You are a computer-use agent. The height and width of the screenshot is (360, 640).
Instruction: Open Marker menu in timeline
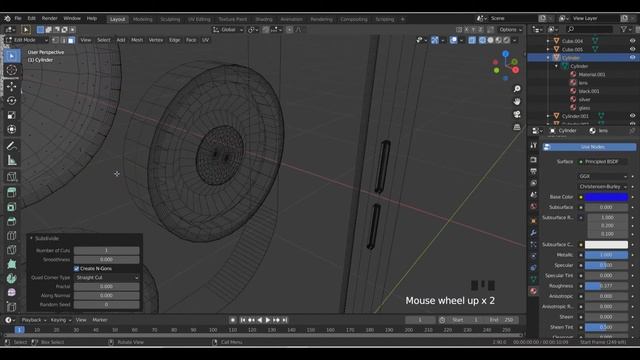pos(100,320)
